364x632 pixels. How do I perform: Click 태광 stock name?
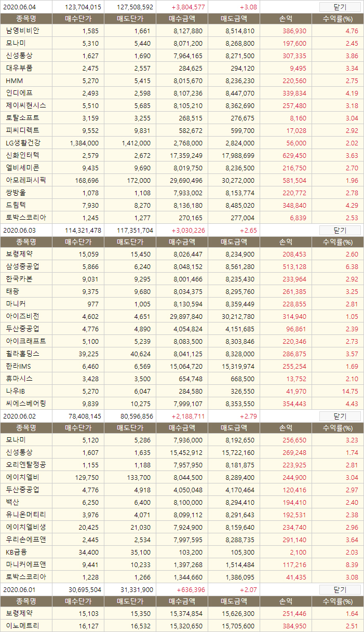coord(12,291)
